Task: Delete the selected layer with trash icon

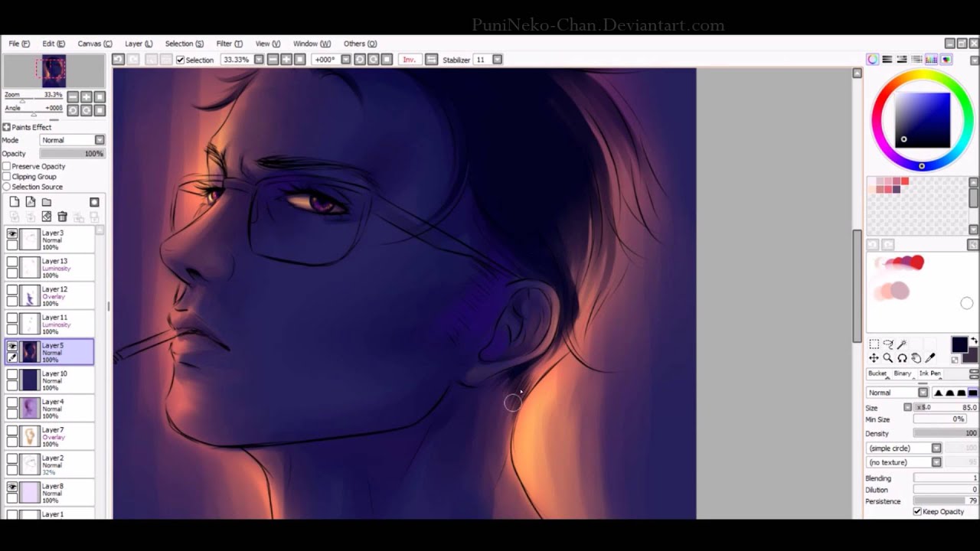Action: pos(63,217)
